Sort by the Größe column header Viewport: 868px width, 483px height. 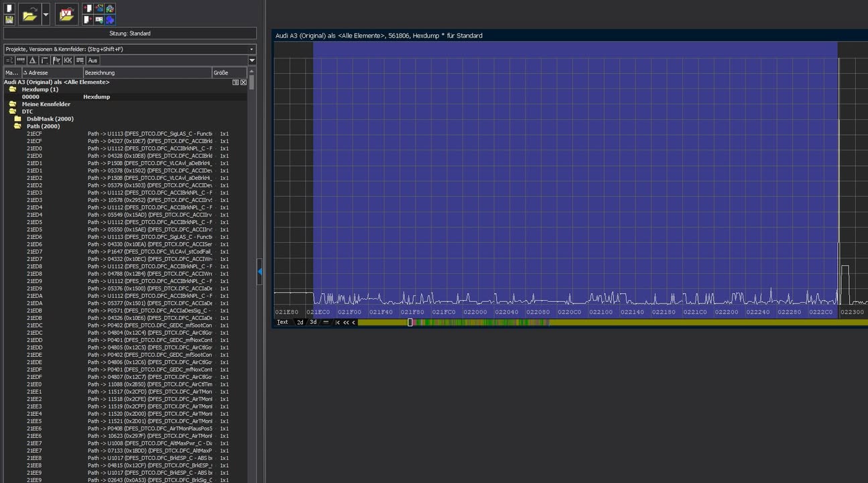click(229, 72)
